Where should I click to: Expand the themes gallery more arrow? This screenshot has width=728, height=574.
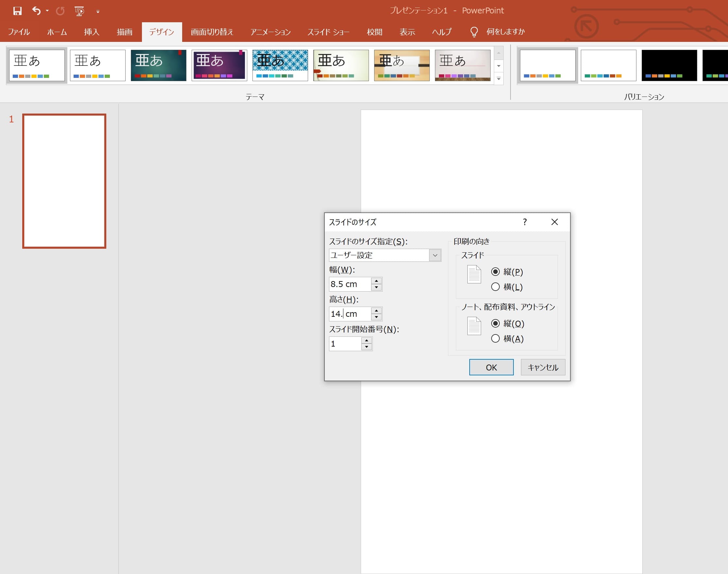(x=499, y=79)
